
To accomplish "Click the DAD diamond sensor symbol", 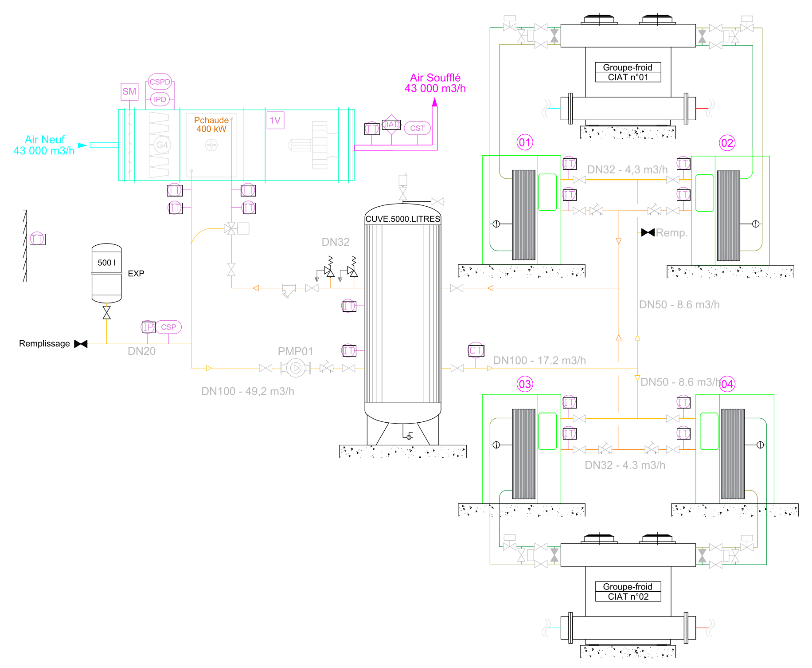I will pyautogui.click(x=391, y=125).
